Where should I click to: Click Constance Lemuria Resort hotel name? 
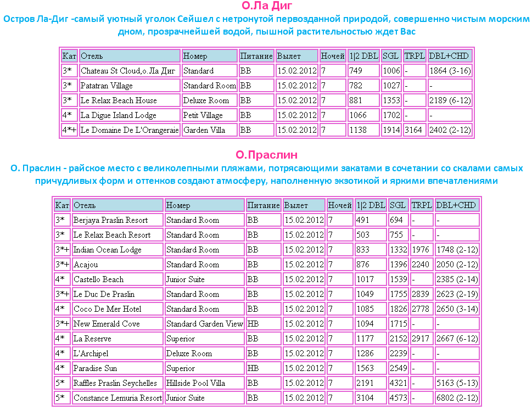coord(117,398)
